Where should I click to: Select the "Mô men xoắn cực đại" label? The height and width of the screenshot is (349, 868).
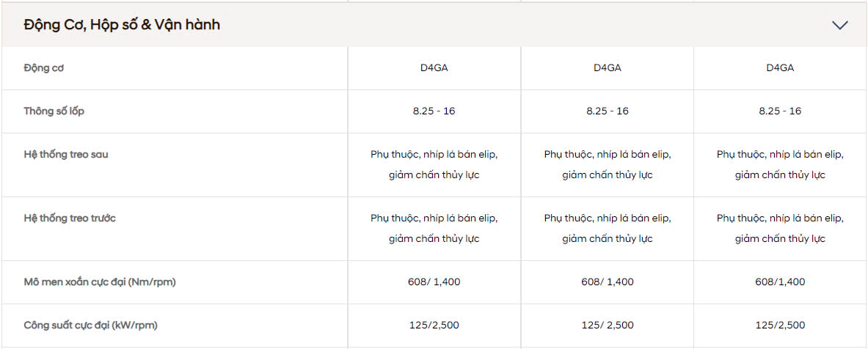coord(100,282)
